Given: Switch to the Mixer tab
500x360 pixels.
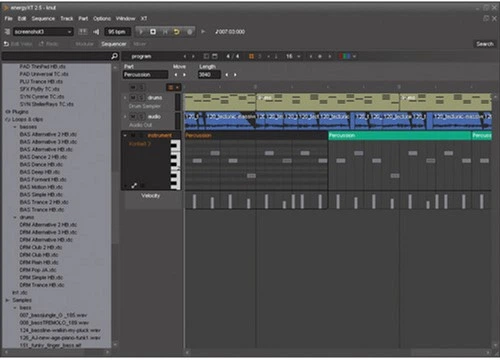Looking at the screenshot, I should point(140,44).
